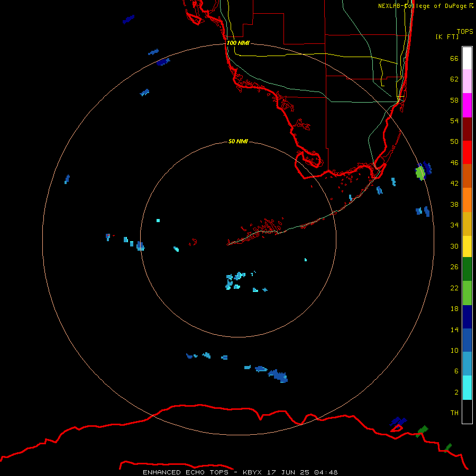Click the light green echo east of Florida

click(420, 173)
